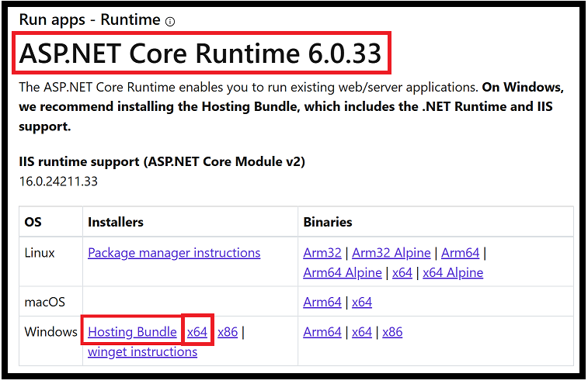Open Linux Package manager instructions link
This screenshot has width=588, height=384.
point(174,253)
